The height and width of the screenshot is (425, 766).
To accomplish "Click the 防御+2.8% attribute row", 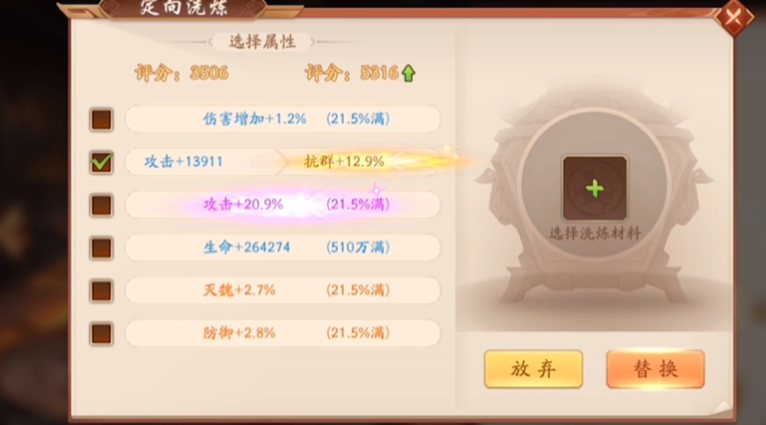I will pyautogui.click(x=283, y=333).
